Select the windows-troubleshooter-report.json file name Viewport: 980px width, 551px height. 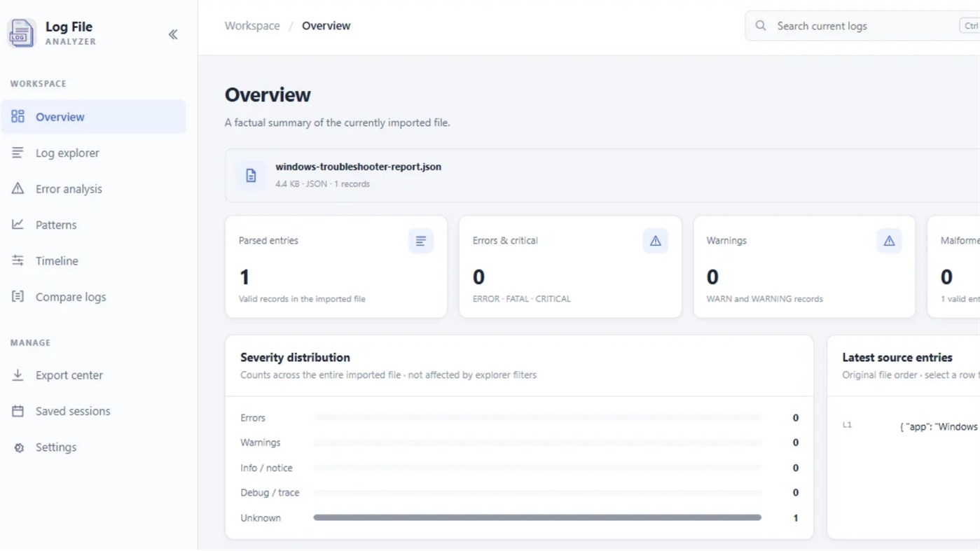(358, 167)
